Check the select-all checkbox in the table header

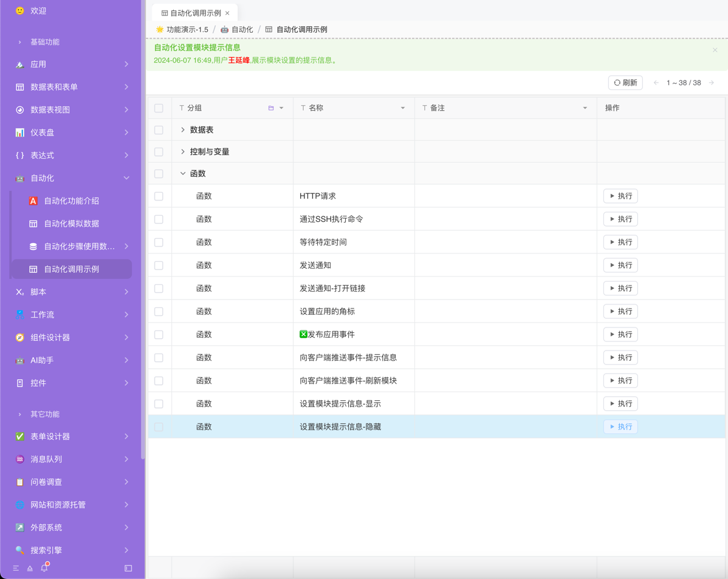[159, 108]
